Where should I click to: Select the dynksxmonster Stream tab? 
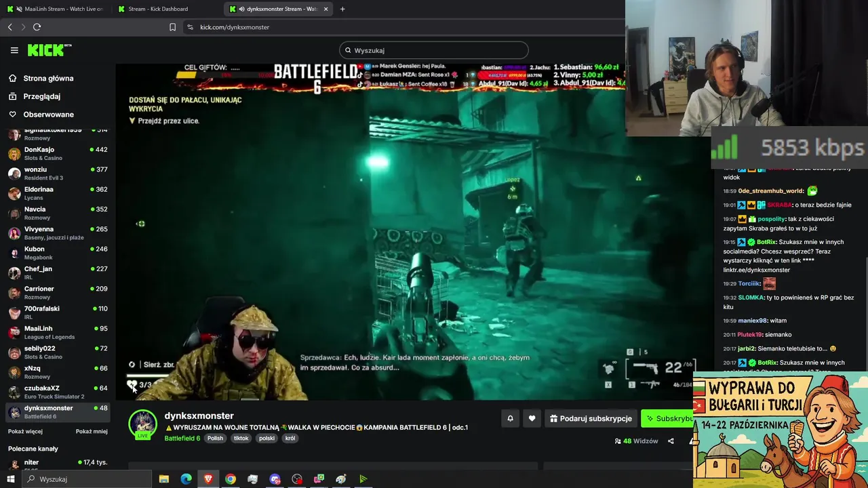pyautogui.click(x=277, y=9)
